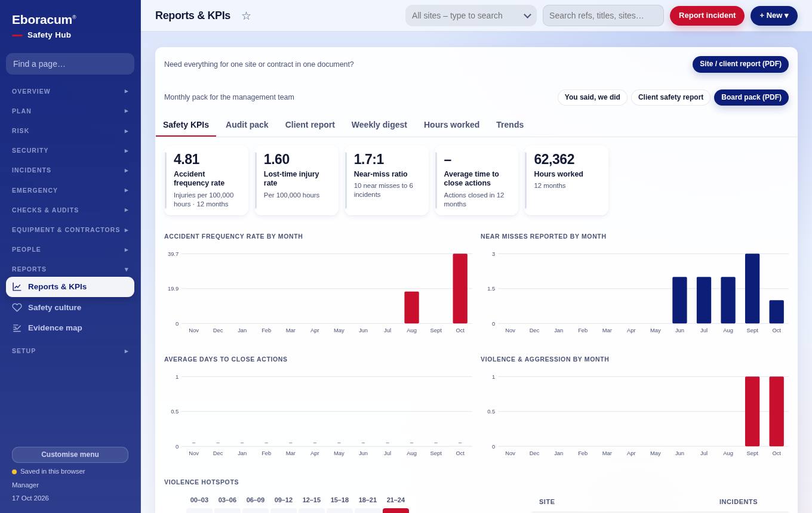The image size is (812, 513).
Task: Click the Near-miss ratio 1.7:1 card
Action: 387,180
